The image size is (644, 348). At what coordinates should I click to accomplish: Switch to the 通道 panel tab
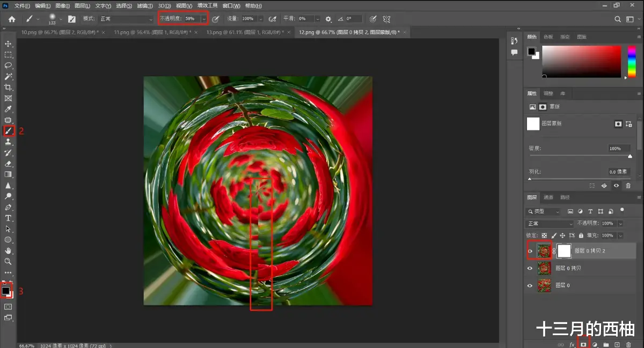coord(548,197)
